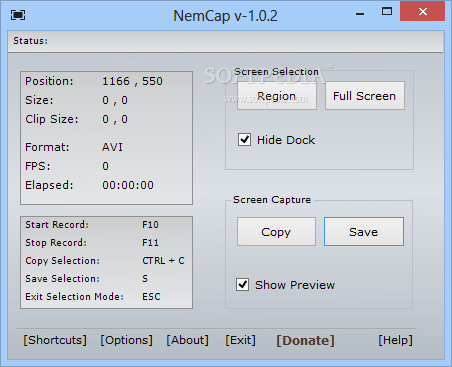Click the Save Selection S shortcut row
The width and height of the screenshot is (452, 367).
click(x=87, y=279)
